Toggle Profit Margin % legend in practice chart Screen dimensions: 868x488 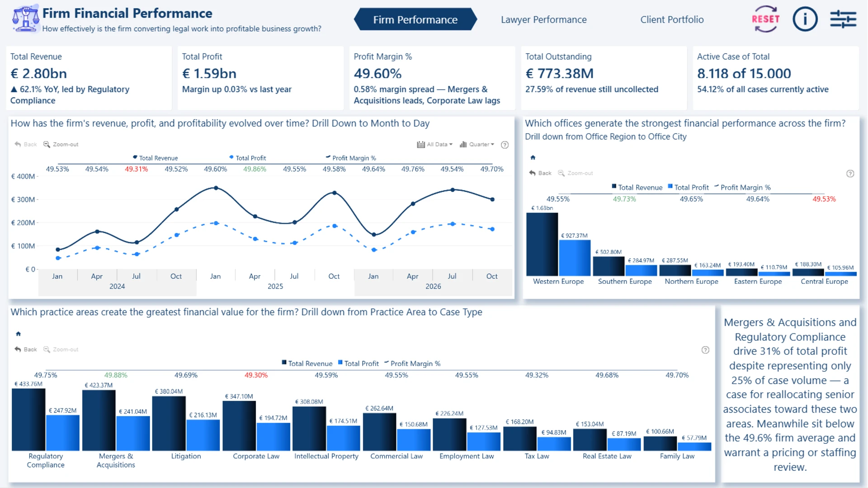click(x=412, y=363)
